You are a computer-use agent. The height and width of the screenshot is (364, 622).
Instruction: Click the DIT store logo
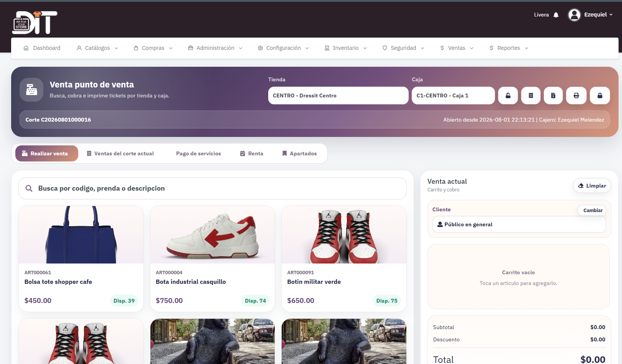coord(35,23)
